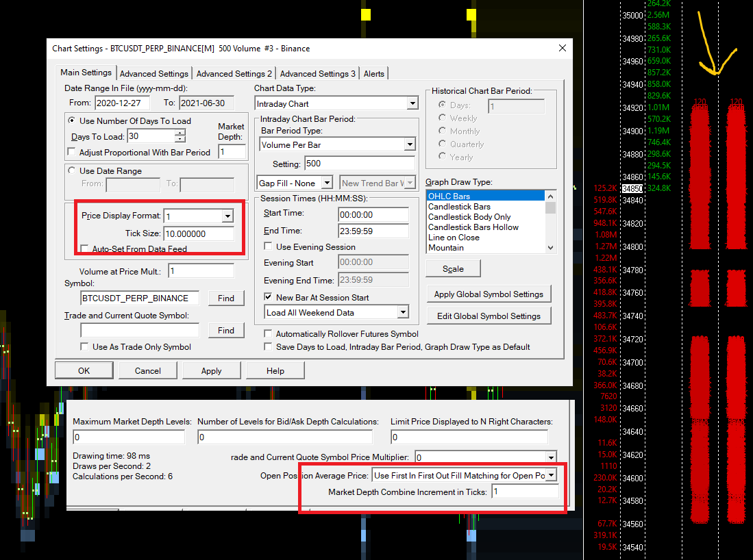Close the Chart Settings dialog
This screenshot has height=560, width=753.
(563, 48)
